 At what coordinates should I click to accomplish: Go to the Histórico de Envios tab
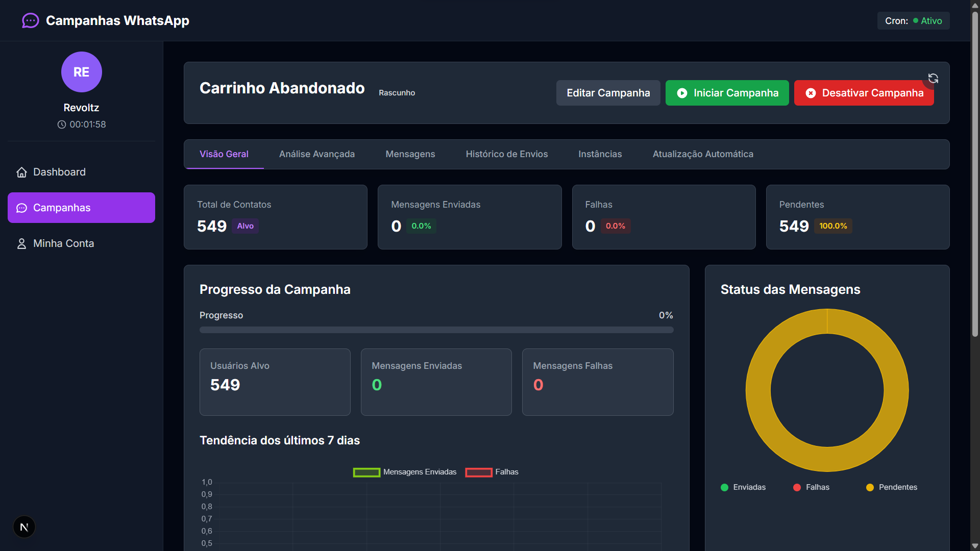(x=507, y=154)
